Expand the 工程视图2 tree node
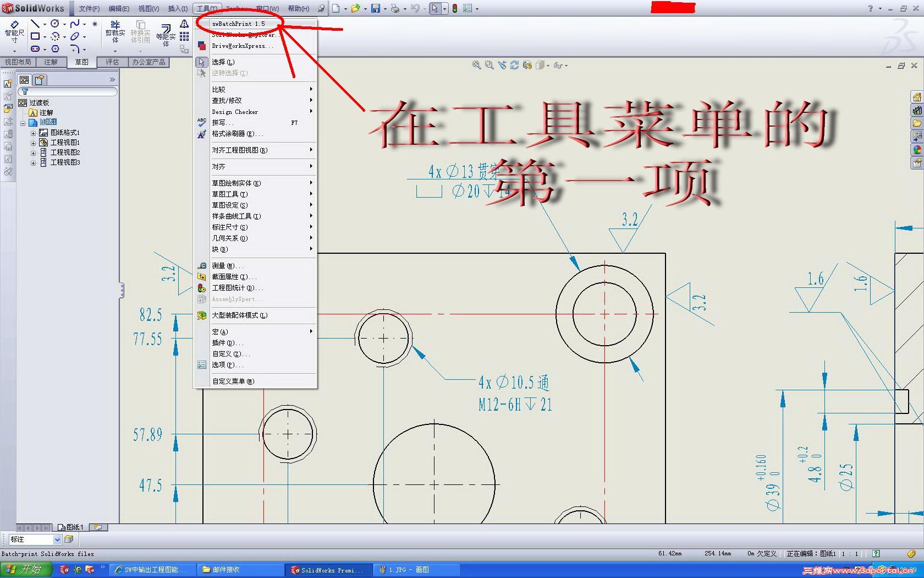Viewport: 924px width, 578px height. [33, 153]
